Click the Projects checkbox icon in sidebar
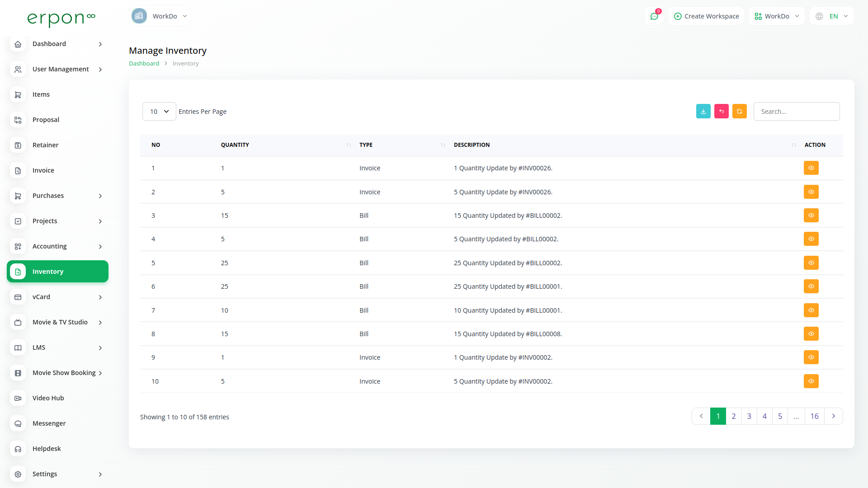Image resolution: width=868 pixels, height=488 pixels. [x=18, y=221]
